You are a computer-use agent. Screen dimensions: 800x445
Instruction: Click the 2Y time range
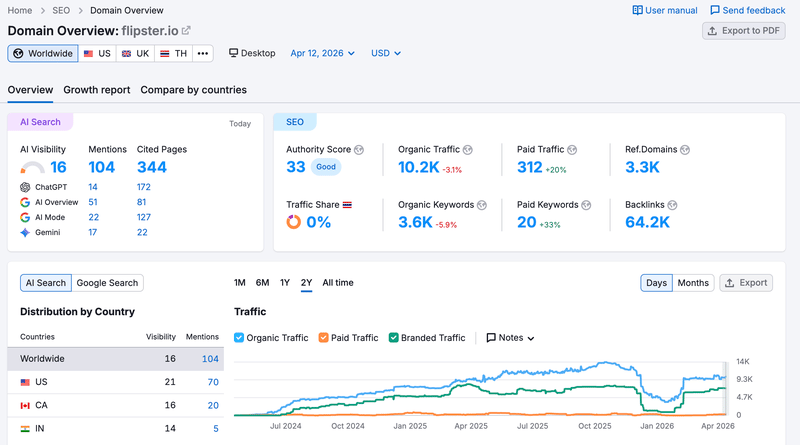pyautogui.click(x=306, y=283)
